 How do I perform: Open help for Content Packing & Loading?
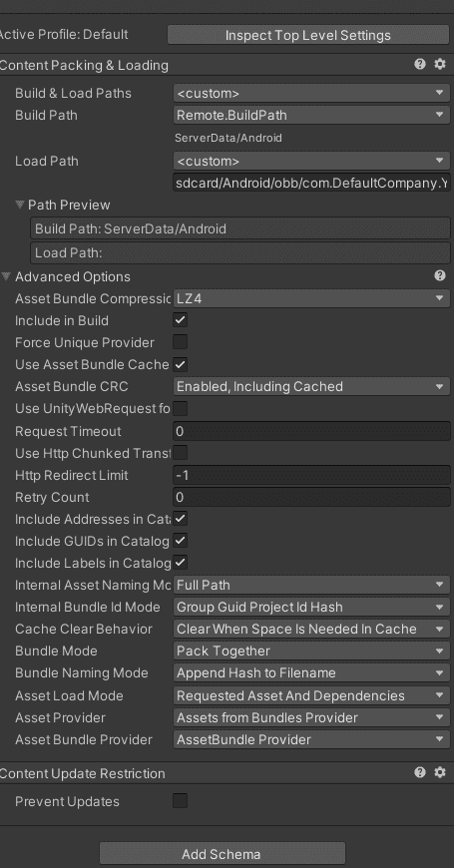click(x=420, y=64)
